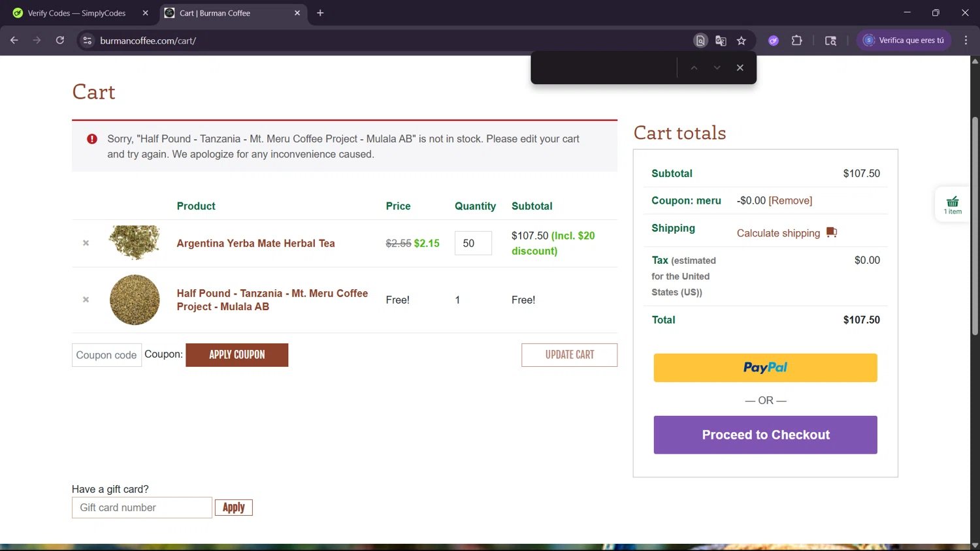Go to next find result arrow
The width and height of the screenshot is (980, 551).
click(717, 68)
